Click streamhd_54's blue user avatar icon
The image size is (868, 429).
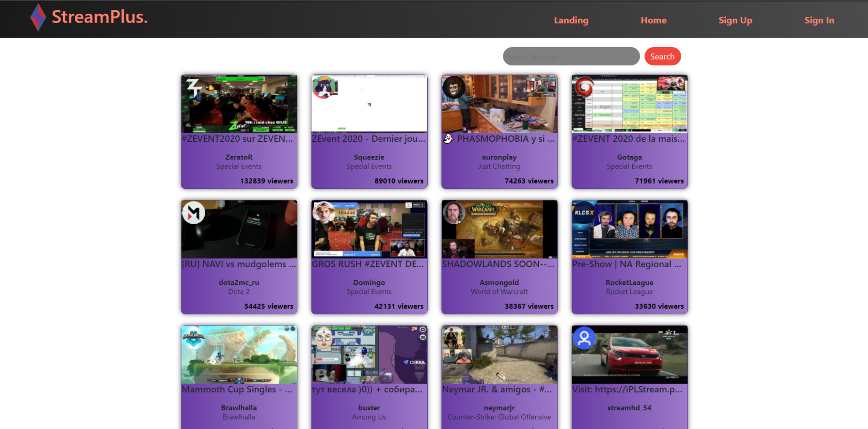click(584, 338)
